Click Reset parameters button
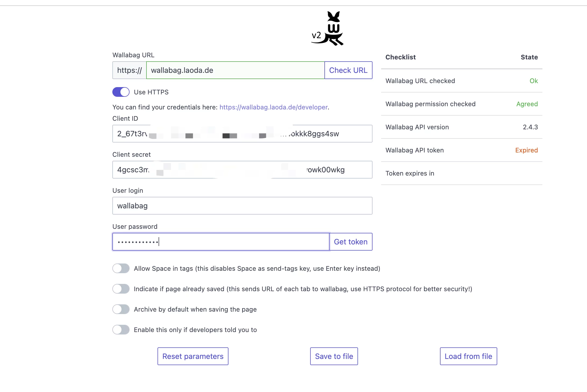587x392 pixels. click(193, 356)
